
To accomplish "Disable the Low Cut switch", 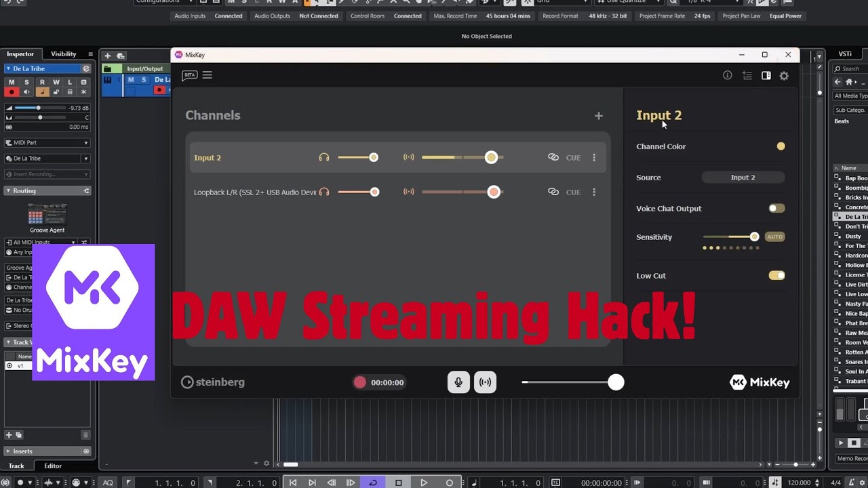I will point(776,275).
